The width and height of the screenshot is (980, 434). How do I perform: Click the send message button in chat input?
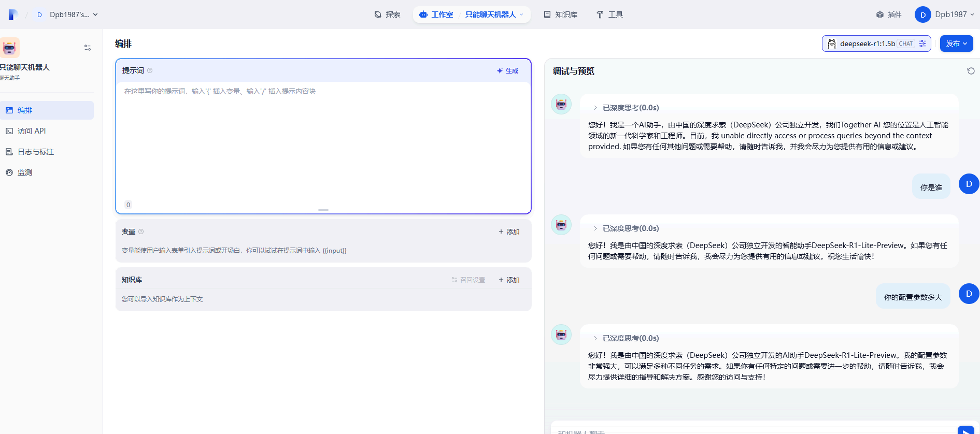click(x=965, y=431)
